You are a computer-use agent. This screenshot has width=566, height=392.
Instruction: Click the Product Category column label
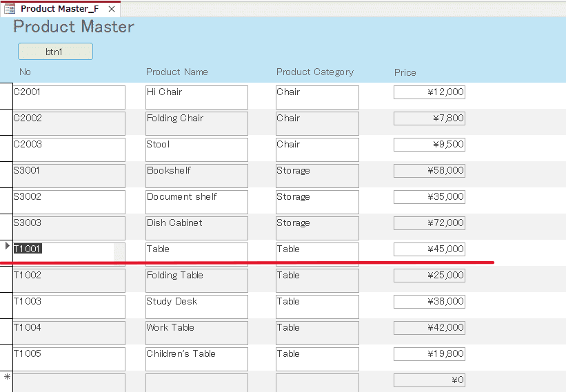pyautogui.click(x=315, y=72)
